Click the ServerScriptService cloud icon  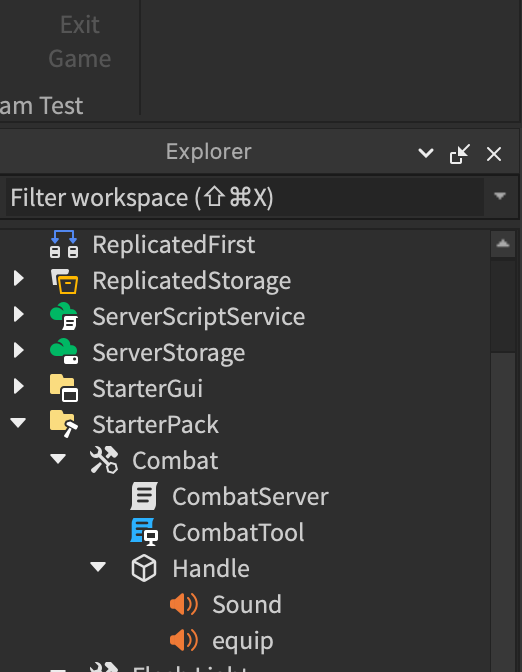(x=64, y=316)
